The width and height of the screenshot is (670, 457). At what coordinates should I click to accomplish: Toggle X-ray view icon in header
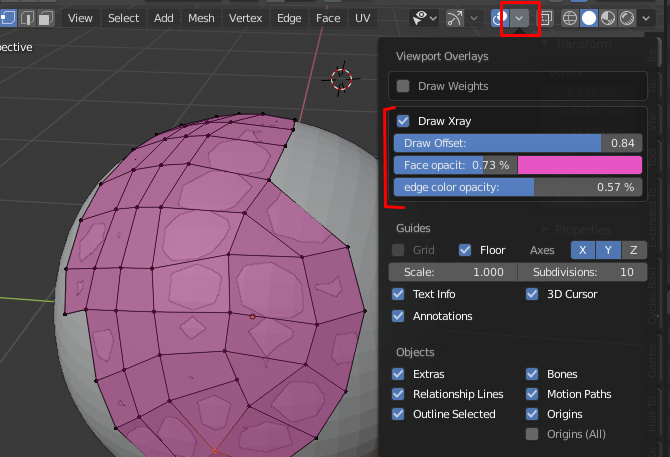546,18
